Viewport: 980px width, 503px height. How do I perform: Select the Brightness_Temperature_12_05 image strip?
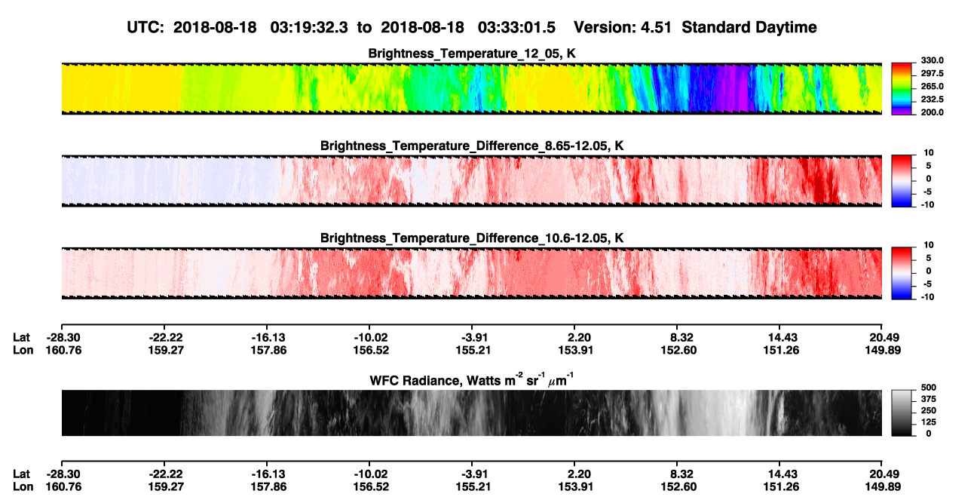(x=471, y=88)
